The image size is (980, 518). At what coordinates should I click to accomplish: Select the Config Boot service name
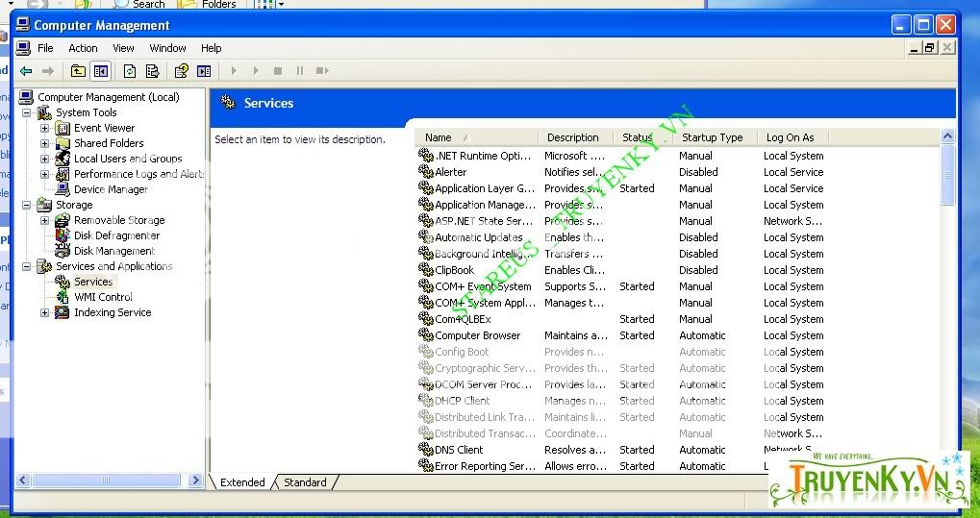(462, 352)
